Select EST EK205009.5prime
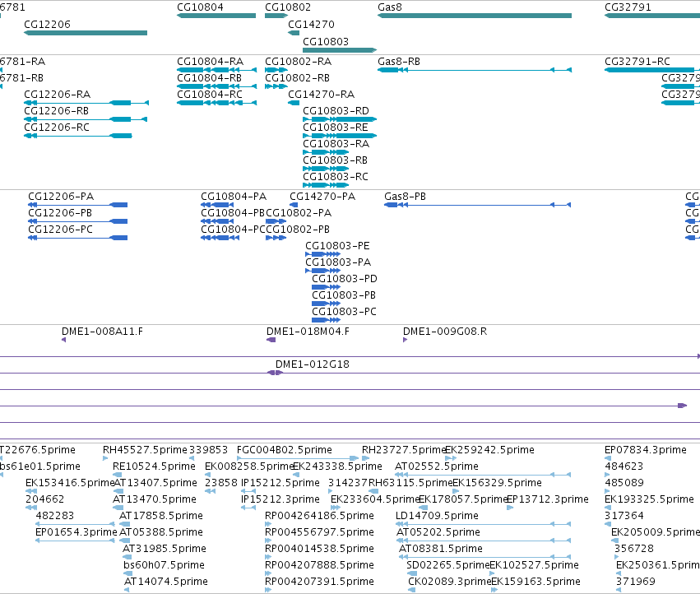Screen dimensions: 700x594 614,541
